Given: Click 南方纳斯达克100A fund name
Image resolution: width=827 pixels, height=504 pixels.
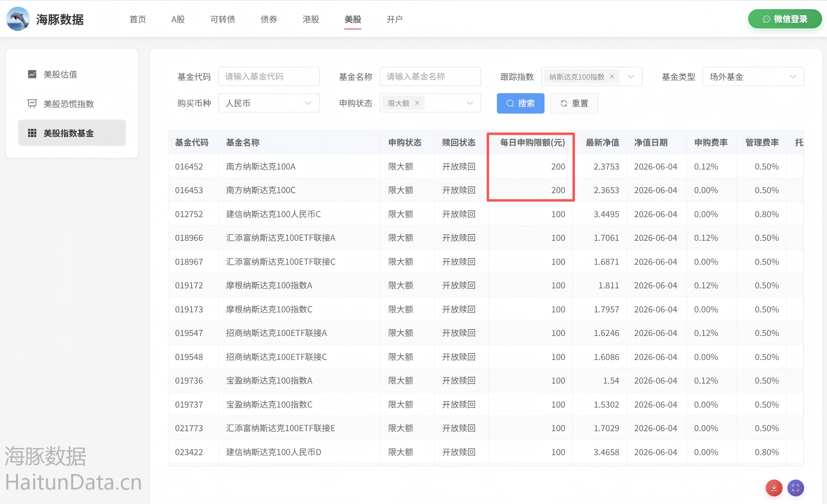Looking at the screenshot, I should [x=261, y=166].
